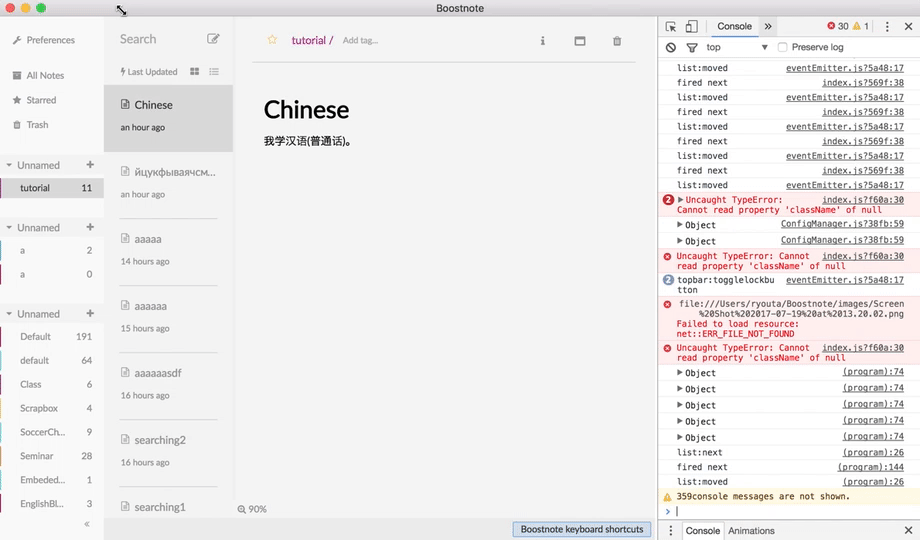Select EnglishBl... folder
Screen dimensions: 920x540
click(x=52, y=504)
